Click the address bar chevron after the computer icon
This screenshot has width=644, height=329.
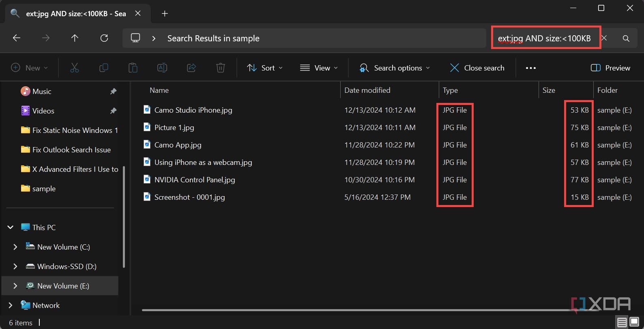(x=154, y=38)
